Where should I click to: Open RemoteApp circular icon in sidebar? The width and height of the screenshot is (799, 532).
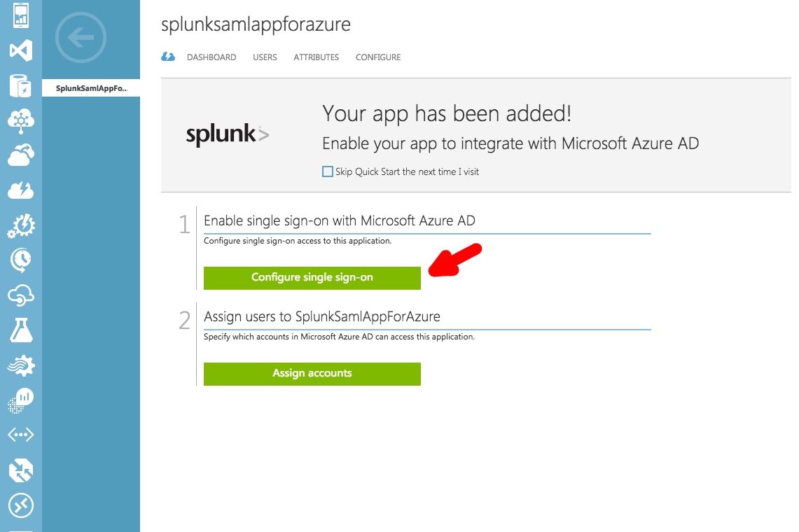(x=21, y=505)
